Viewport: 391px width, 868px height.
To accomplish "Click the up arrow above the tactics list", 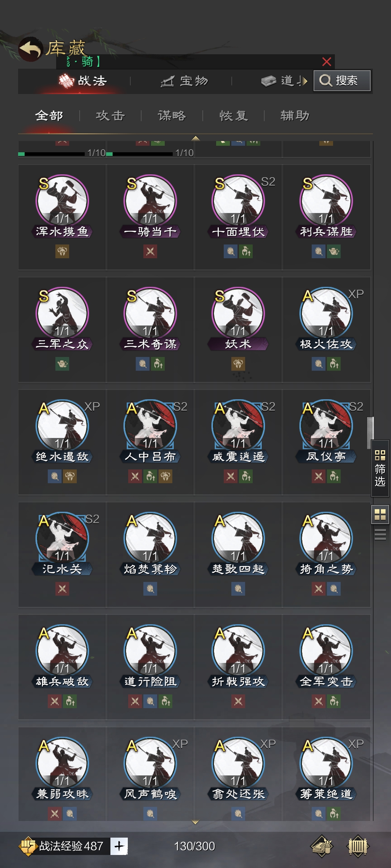I will point(195,138).
